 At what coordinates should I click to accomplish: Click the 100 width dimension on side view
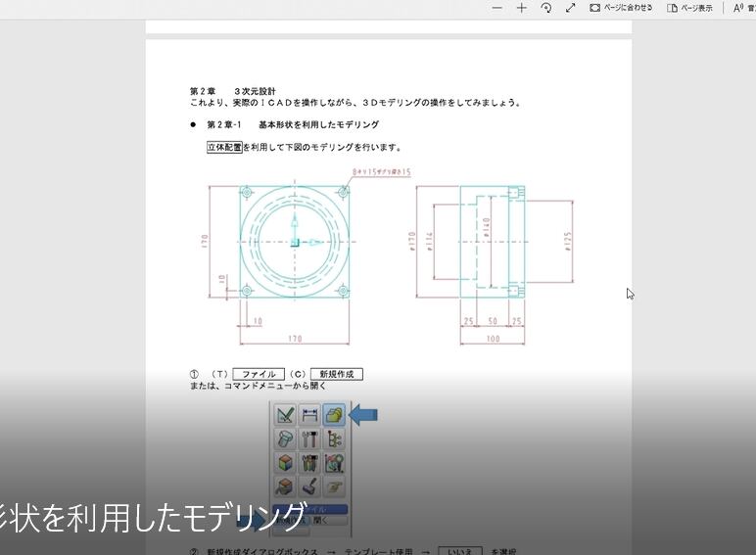pyautogui.click(x=493, y=339)
